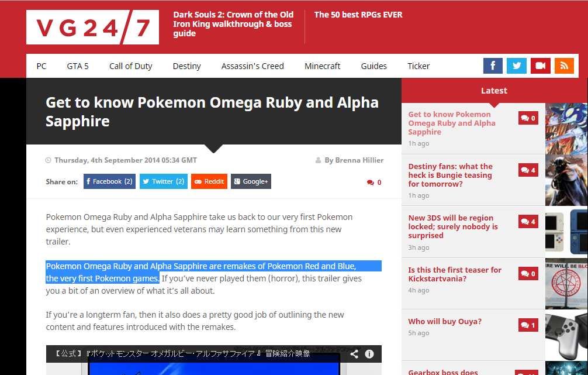Click the Latest sidebar tab header

[x=494, y=91]
